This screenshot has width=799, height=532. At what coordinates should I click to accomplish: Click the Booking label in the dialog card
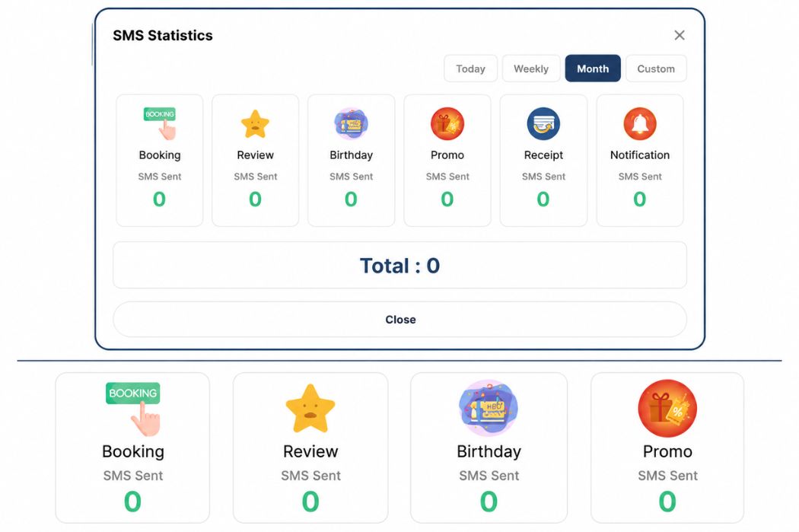[160, 155]
